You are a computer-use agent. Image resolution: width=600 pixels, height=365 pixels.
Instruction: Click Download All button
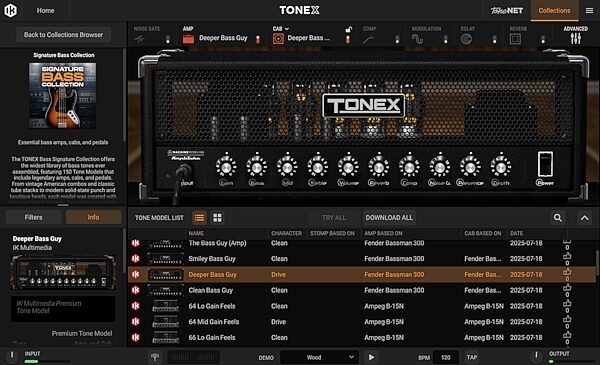pos(389,218)
